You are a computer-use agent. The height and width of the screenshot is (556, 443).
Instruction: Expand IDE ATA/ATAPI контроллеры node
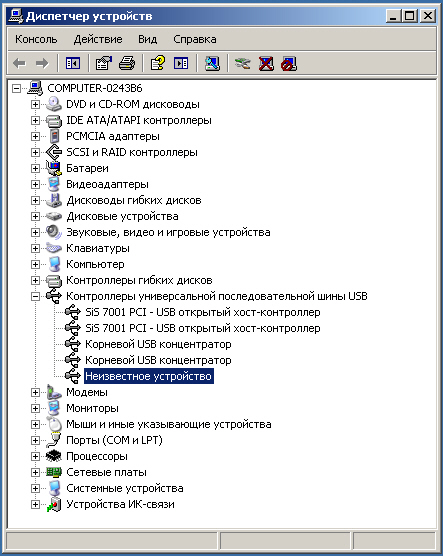pos(35,120)
